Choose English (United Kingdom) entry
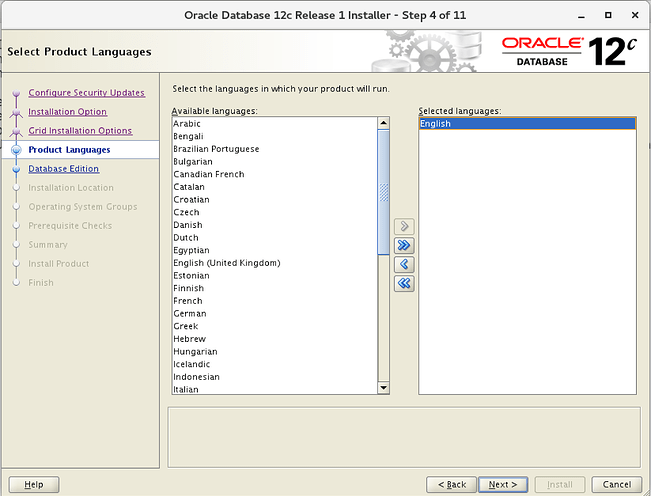This screenshot has width=651, height=496. 275,263
